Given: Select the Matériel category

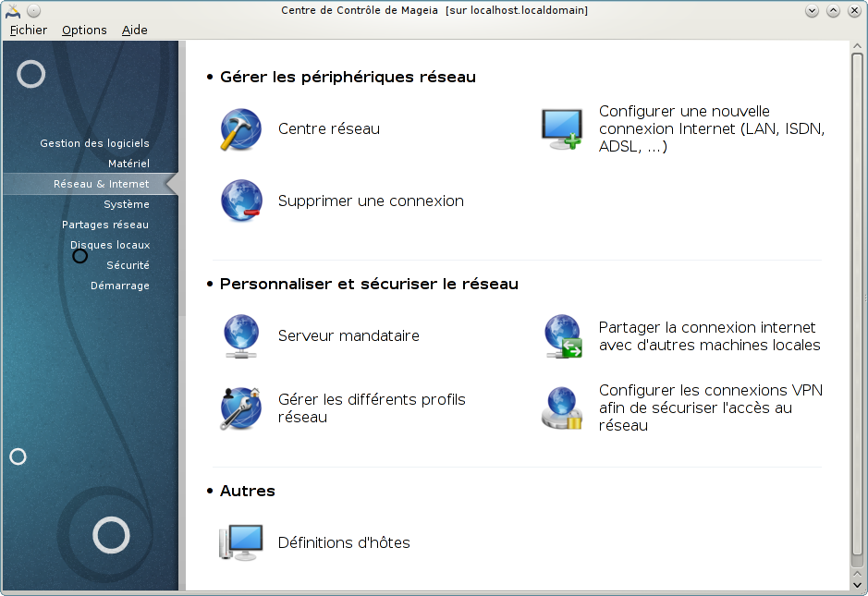Looking at the screenshot, I should click(129, 164).
